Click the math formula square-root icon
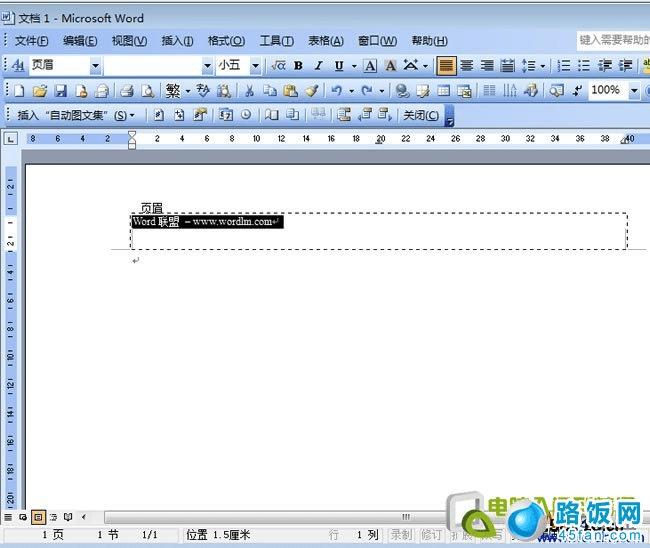 278,66
